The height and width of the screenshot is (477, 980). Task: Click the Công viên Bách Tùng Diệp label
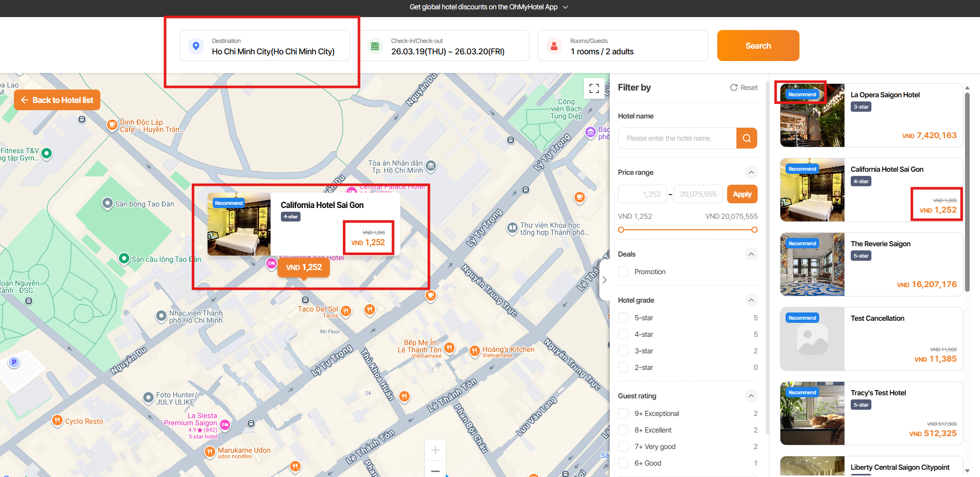click(566, 109)
